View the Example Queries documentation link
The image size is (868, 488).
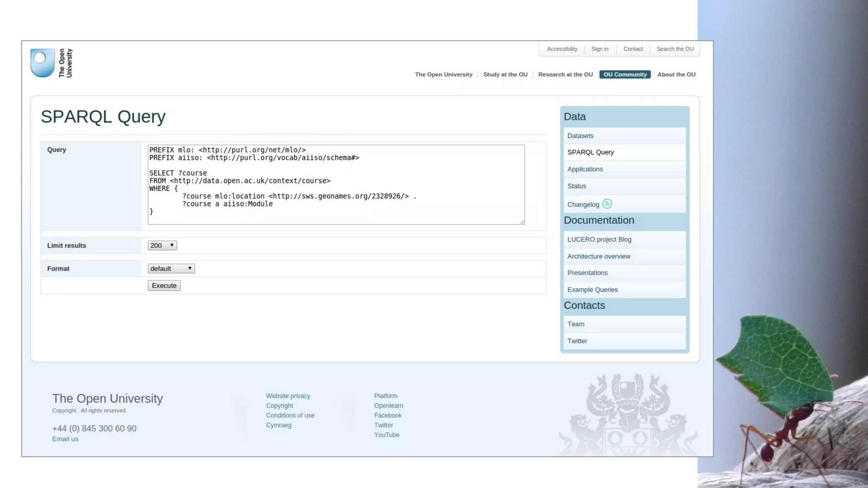click(593, 290)
